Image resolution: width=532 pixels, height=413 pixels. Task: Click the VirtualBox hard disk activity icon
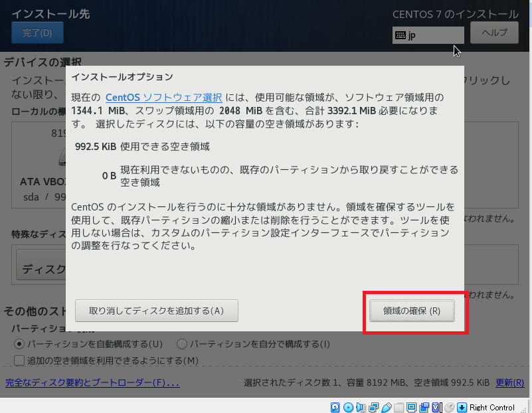pyautogui.click(x=336, y=407)
